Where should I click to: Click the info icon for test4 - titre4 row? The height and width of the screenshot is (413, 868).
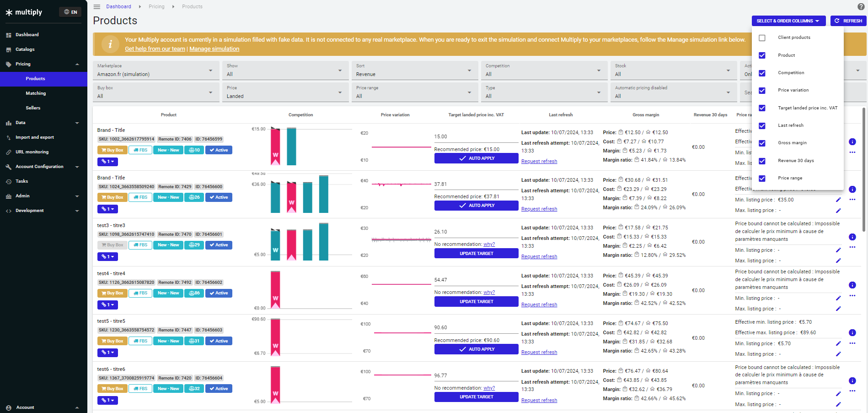[852, 285]
